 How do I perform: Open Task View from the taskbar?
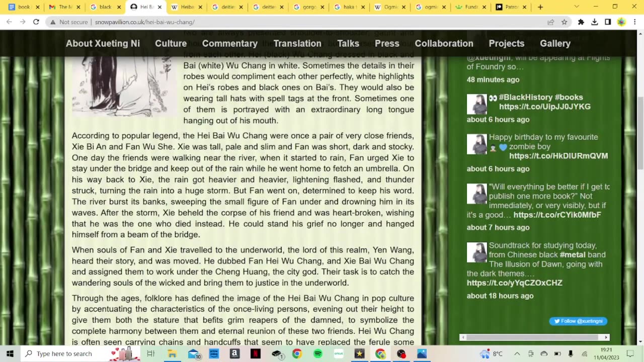click(150, 353)
